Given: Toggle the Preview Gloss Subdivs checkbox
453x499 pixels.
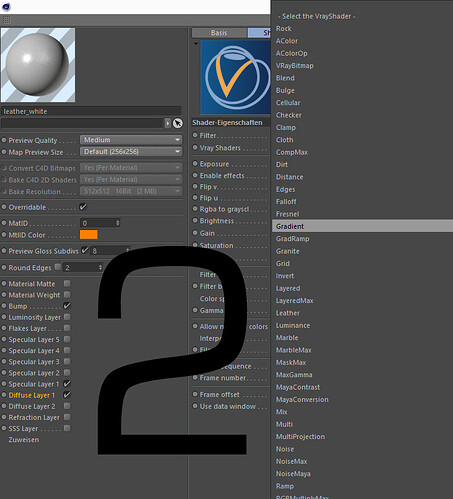Looking at the screenshot, I should [x=85, y=250].
